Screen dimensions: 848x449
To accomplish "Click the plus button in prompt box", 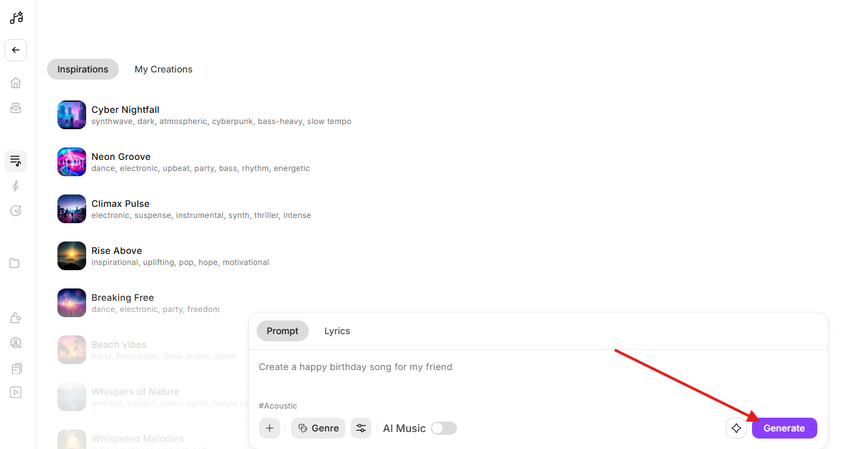I will tap(269, 428).
